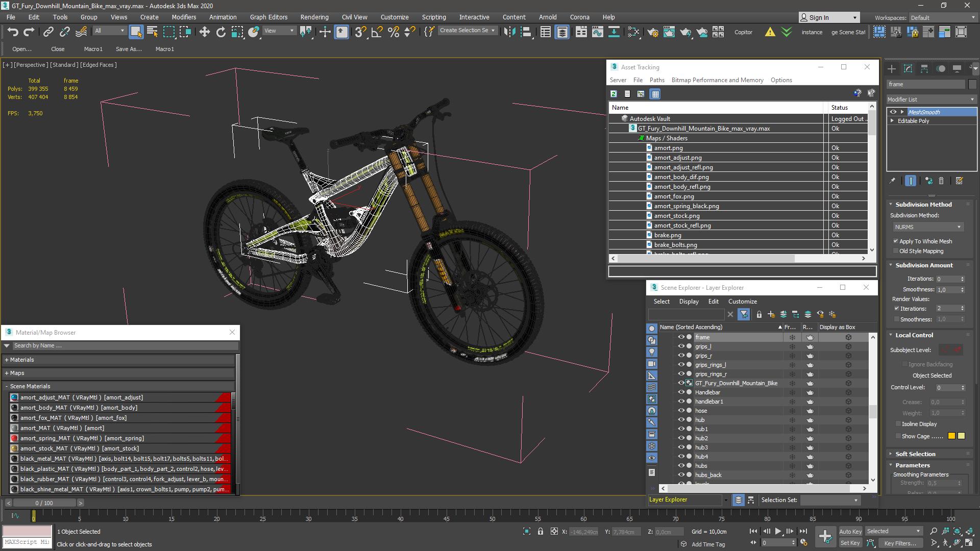
Task: Open Select by Name tool
Action: [152, 32]
